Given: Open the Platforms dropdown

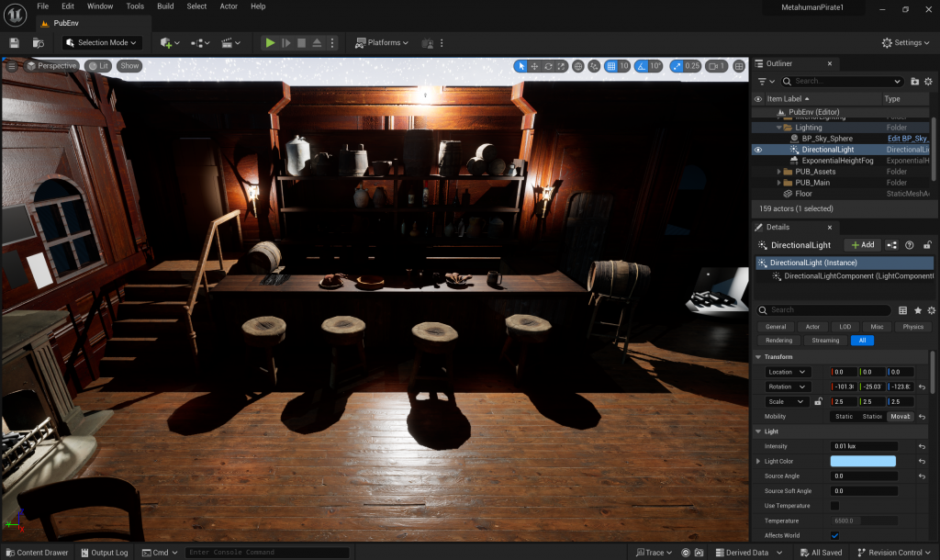Looking at the screenshot, I should pyautogui.click(x=382, y=42).
